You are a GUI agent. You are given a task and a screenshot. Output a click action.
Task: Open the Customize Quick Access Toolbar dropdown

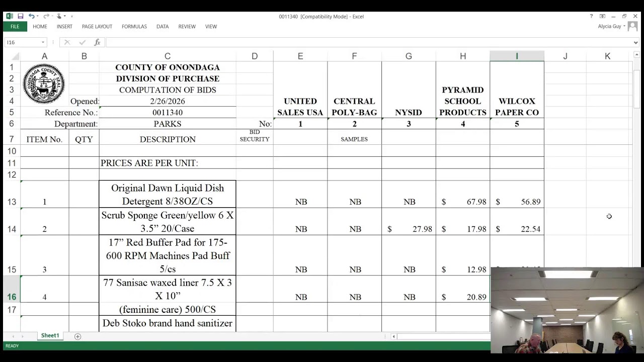coord(71,17)
